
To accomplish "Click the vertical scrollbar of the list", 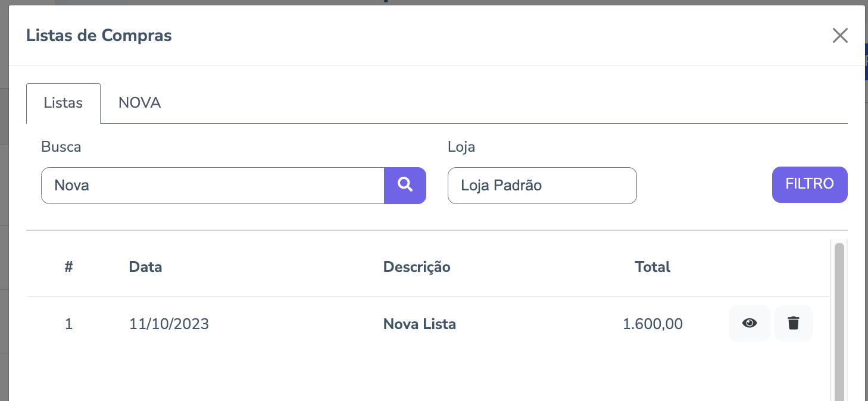I will point(839,321).
